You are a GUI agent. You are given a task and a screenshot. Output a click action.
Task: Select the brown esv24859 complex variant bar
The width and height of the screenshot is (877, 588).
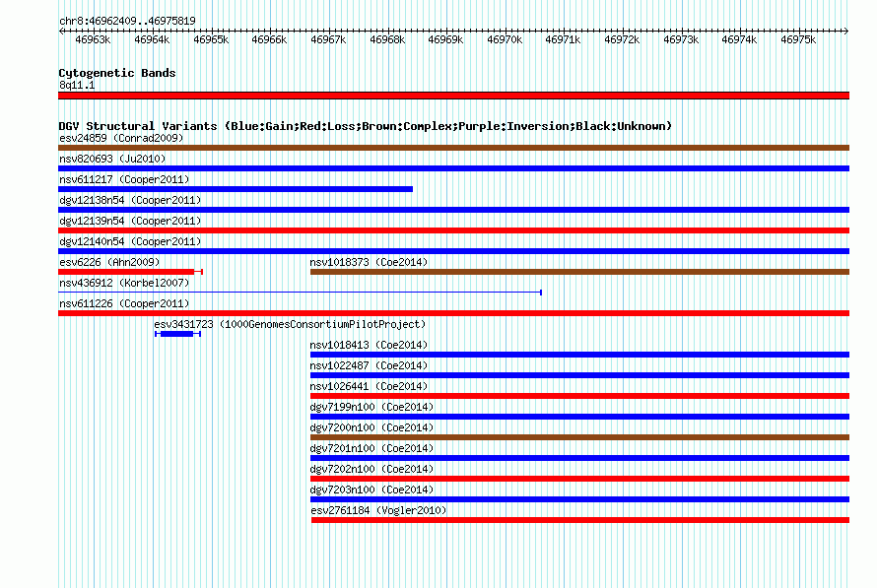tap(453, 148)
